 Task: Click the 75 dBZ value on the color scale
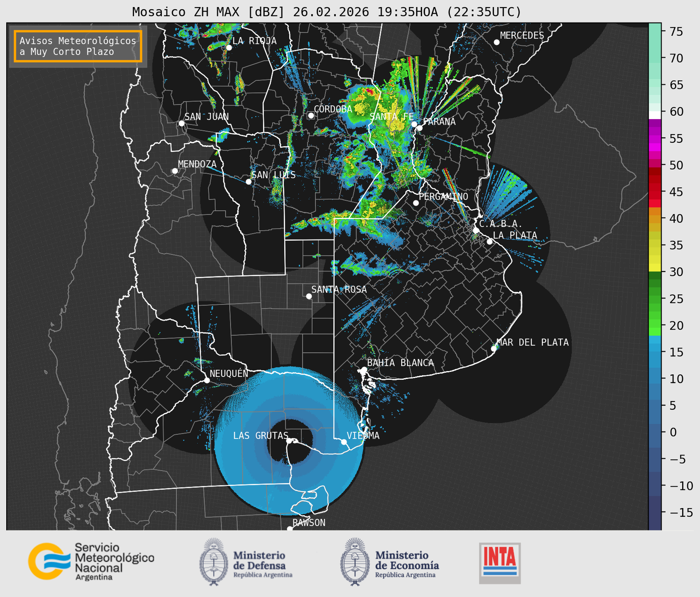click(676, 32)
